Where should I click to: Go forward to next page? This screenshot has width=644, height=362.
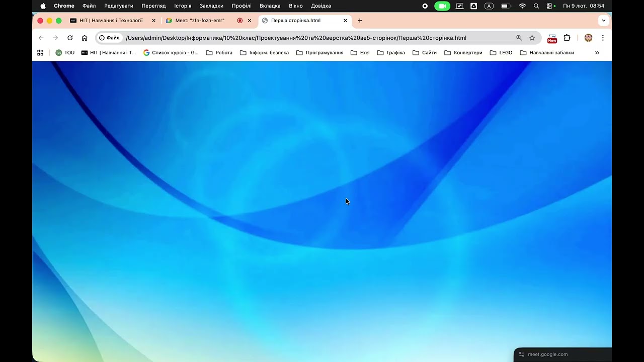tap(55, 38)
